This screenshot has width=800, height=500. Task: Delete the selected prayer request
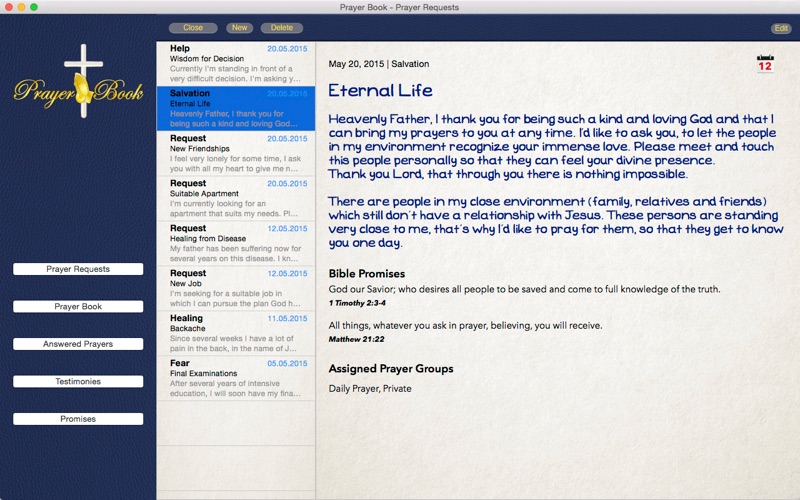[282, 28]
